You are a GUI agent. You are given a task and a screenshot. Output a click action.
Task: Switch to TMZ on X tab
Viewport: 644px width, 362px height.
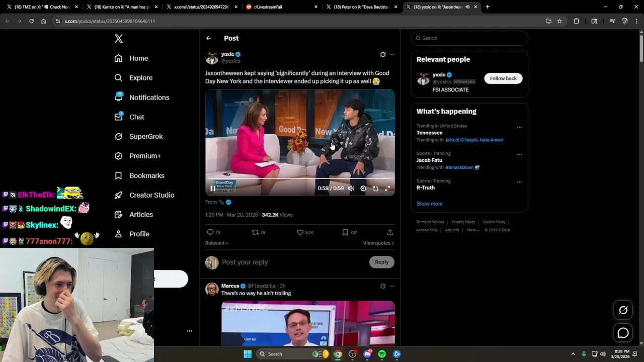(42, 7)
